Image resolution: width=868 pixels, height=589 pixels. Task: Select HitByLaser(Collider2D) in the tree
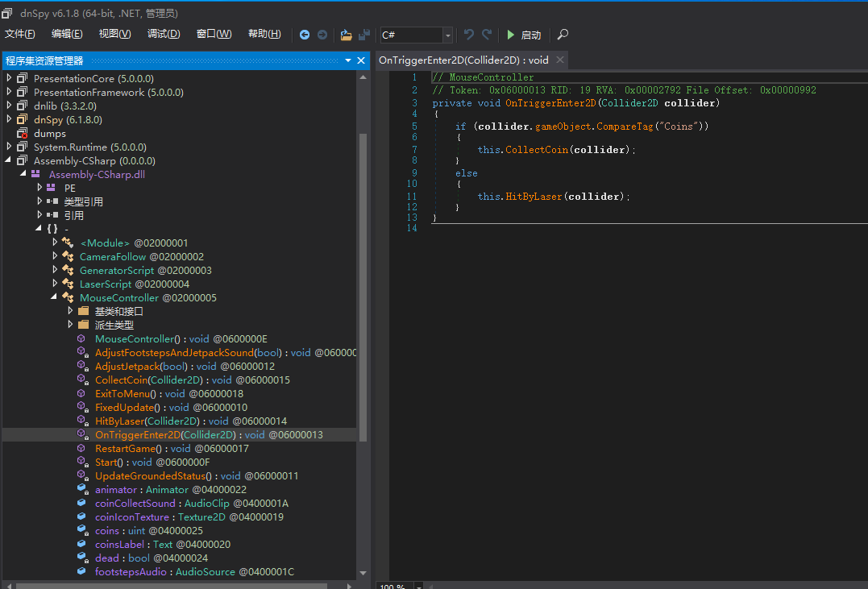(x=146, y=421)
